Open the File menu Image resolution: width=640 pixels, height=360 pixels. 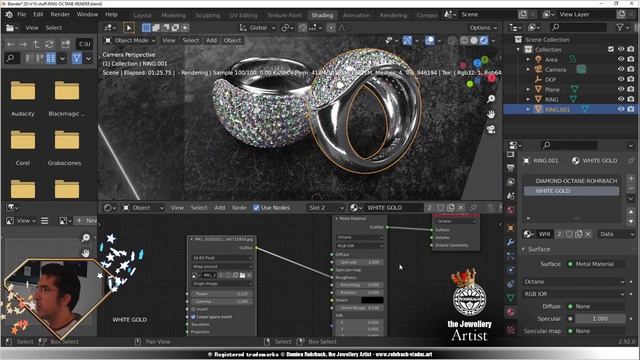22,14
